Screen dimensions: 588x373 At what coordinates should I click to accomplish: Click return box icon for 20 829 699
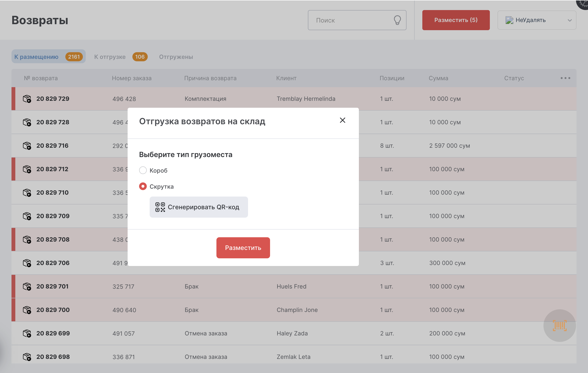tap(27, 333)
